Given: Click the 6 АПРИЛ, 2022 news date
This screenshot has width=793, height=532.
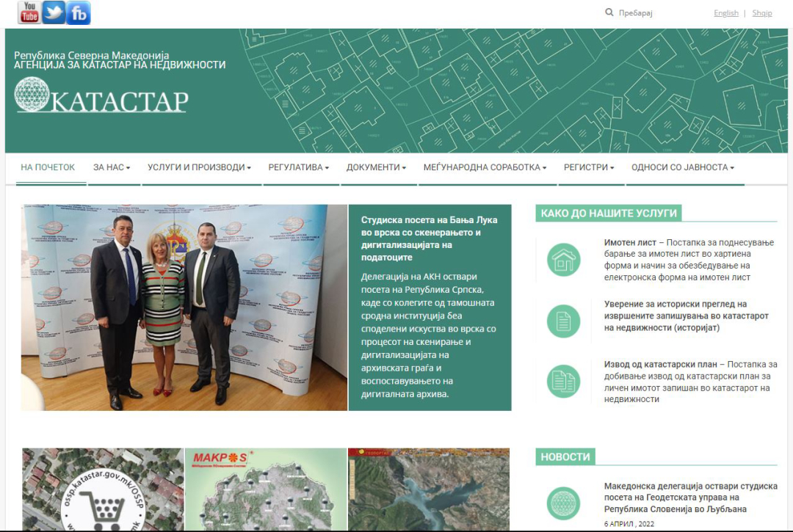Looking at the screenshot, I should tap(629, 524).
